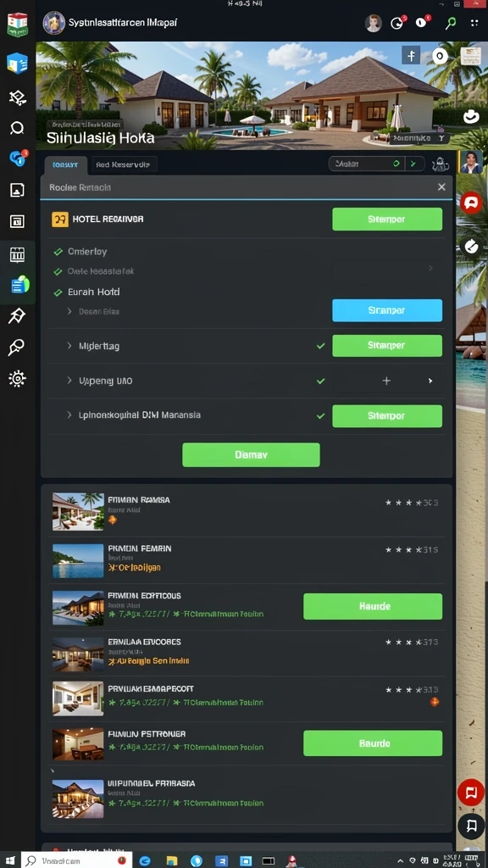The image size is (488, 868).
Task: Open the first hotel listing thumbnail
Action: tap(78, 511)
